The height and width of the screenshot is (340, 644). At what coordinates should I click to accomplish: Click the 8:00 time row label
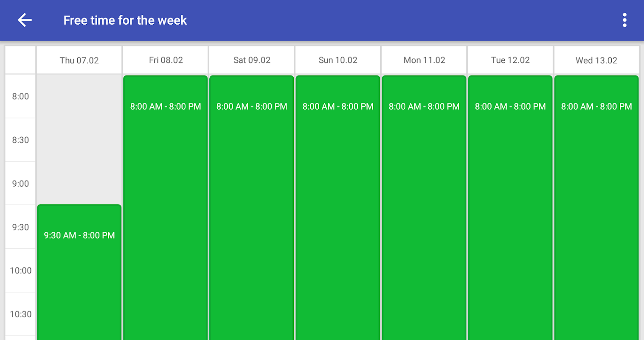20,96
